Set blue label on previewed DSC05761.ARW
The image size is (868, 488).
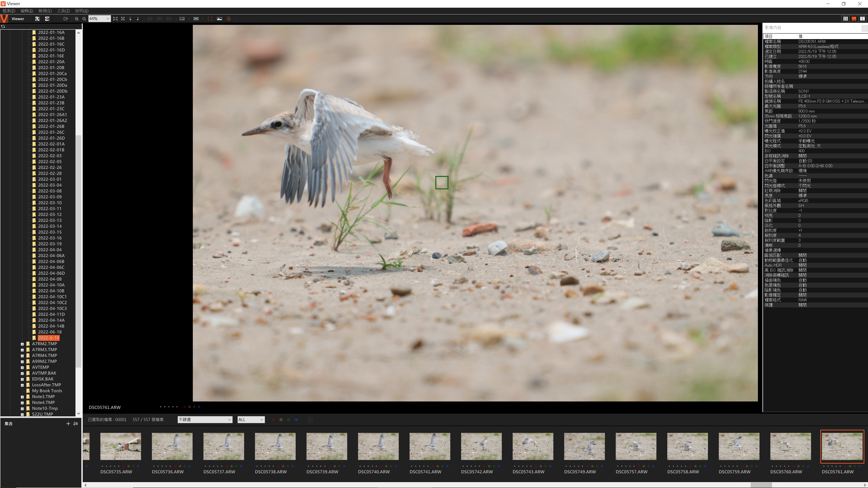point(199,407)
